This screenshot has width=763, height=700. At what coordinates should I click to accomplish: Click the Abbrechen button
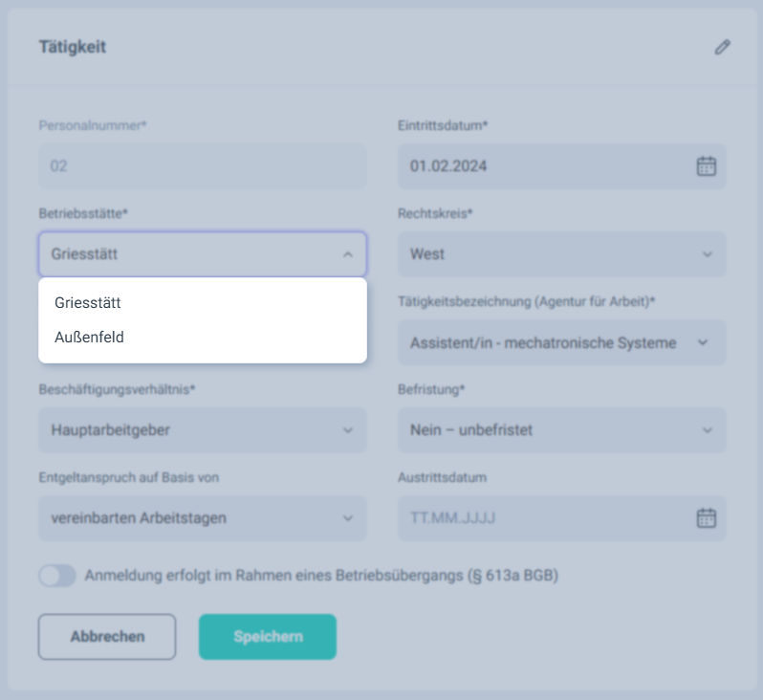point(107,637)
